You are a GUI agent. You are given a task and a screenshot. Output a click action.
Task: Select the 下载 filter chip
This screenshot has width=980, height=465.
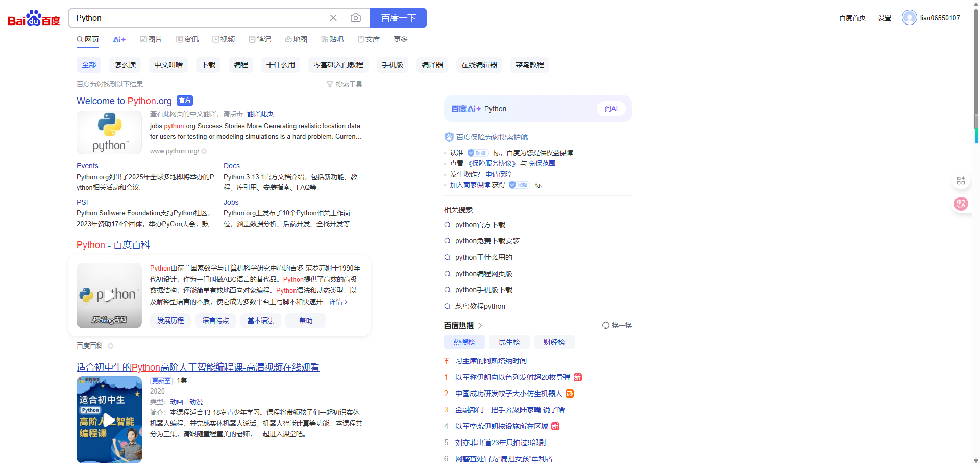[x=208, y=65]
